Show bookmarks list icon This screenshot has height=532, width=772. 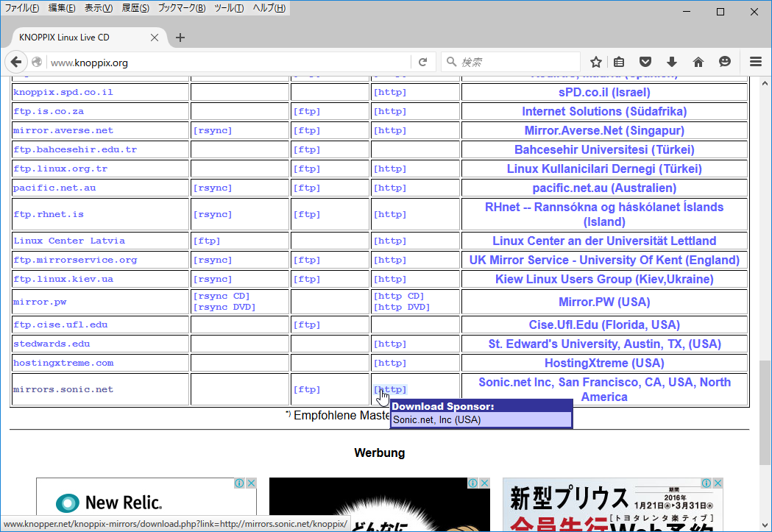(x=619, y=62)
